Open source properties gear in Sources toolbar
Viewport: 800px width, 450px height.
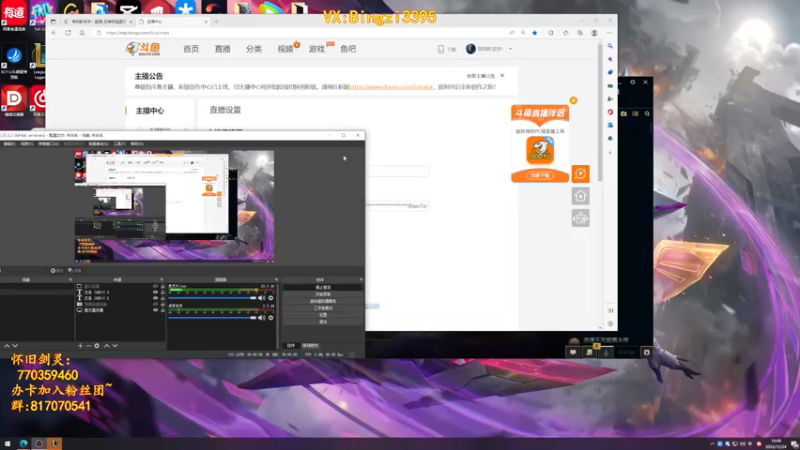[97, 345]
